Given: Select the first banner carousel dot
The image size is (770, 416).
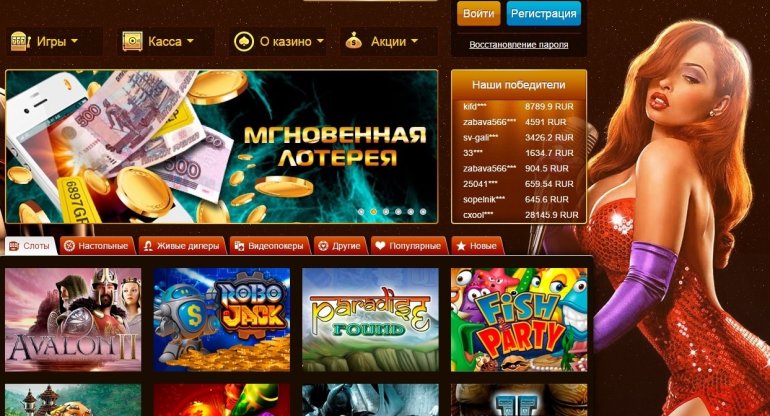Looking at the screenshot, I should pyautogui.click(x=361, y=212).
